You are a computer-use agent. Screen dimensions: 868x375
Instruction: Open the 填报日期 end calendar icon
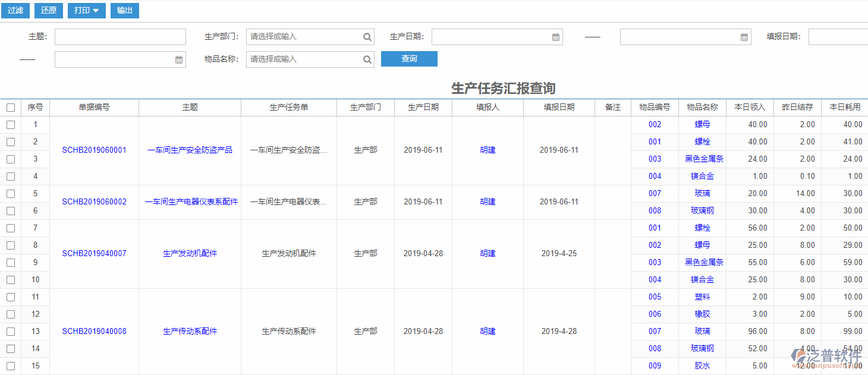pos(178,59)
